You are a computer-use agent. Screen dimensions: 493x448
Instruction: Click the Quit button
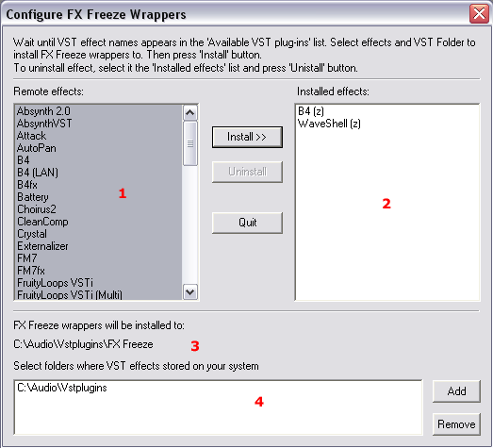point(247,223)
